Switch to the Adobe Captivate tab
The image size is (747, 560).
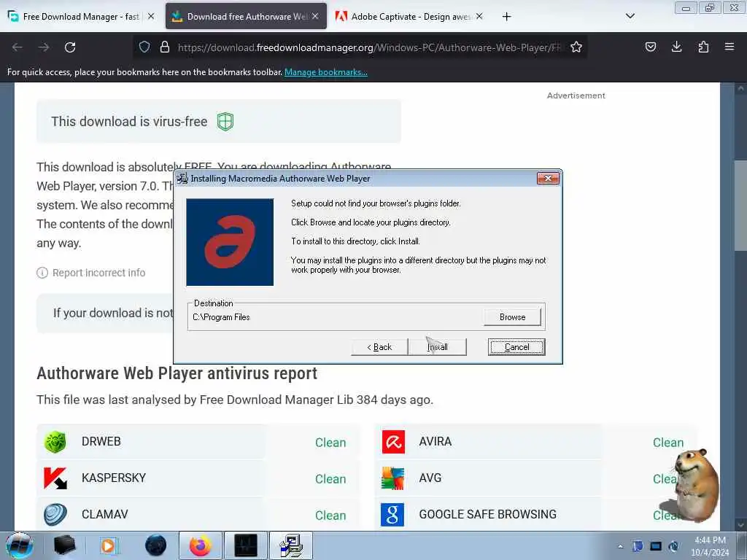(x=410, y=16)
